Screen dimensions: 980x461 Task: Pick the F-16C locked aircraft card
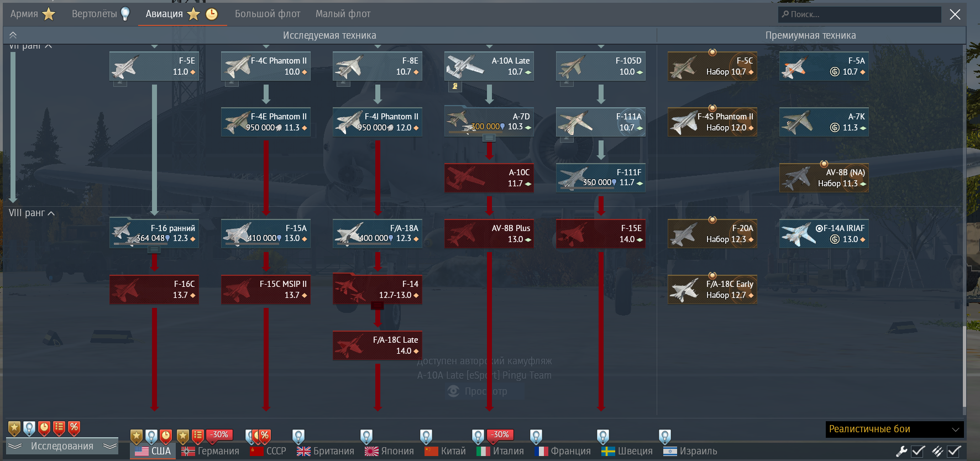coord(154,290)
